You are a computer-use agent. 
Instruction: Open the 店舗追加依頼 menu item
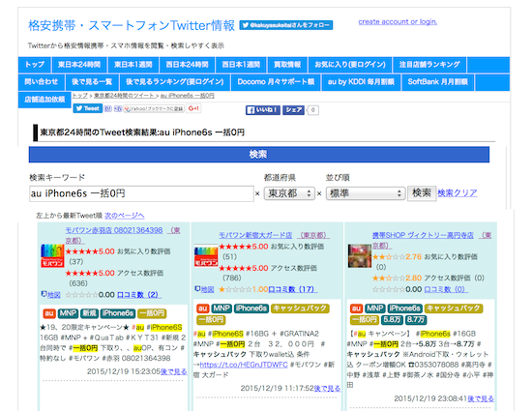tap(44, 100)
